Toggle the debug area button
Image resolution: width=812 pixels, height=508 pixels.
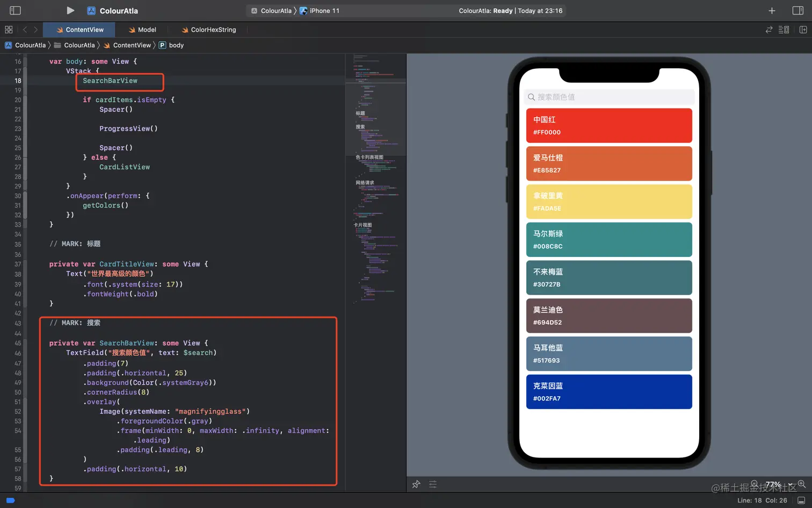point(801,500)
